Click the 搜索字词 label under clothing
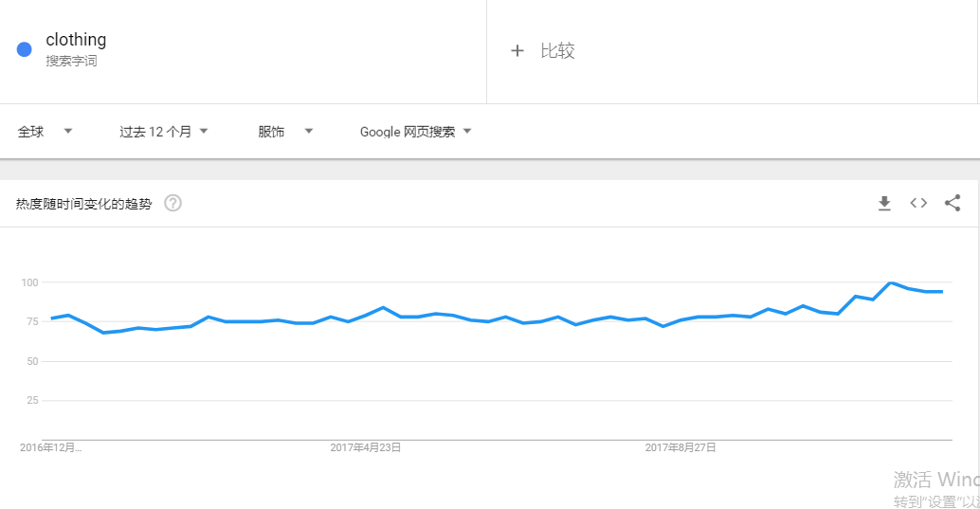The image size is (980, 509). [x=71, y=61]
